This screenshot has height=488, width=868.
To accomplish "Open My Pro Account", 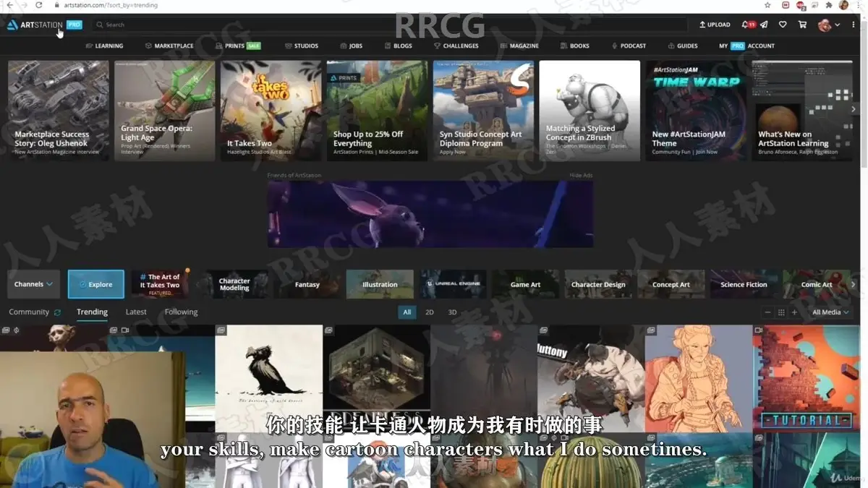I will point(746,46).
